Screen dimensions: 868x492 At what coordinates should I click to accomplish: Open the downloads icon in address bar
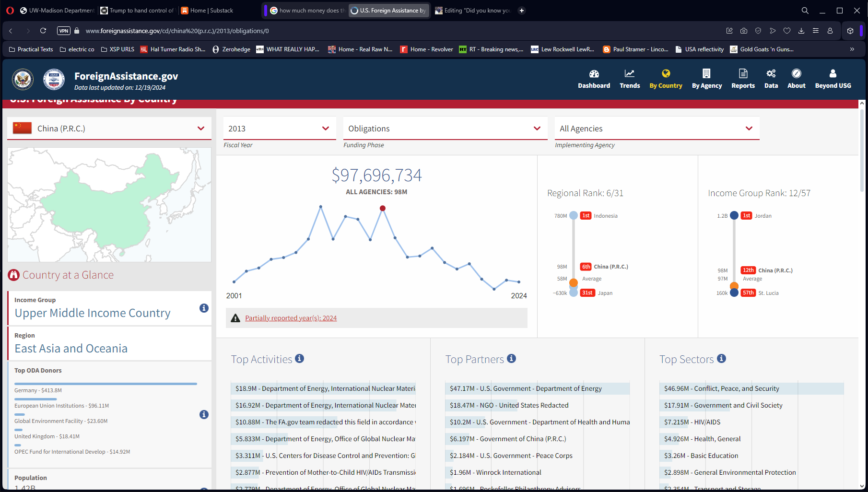pyautogui.click(x=801, y=31)
